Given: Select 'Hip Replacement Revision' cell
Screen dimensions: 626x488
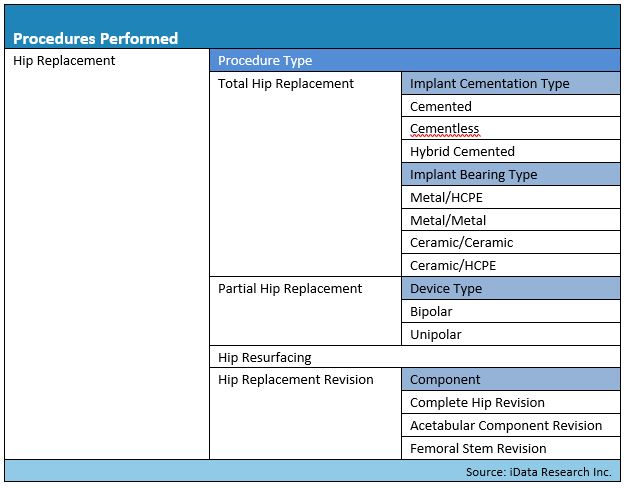Looking at the screenshot, I should (305, 414).
